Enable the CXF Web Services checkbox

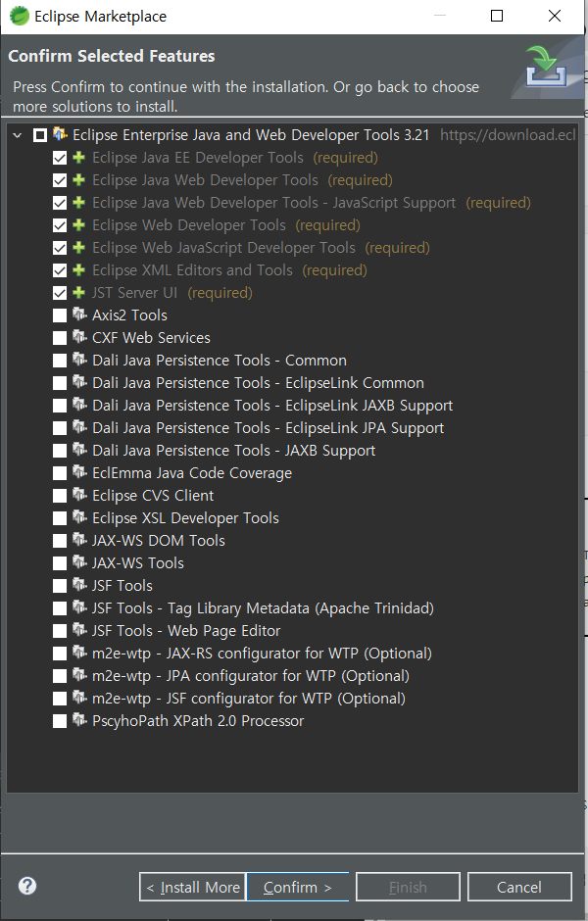tap(60, 338)
